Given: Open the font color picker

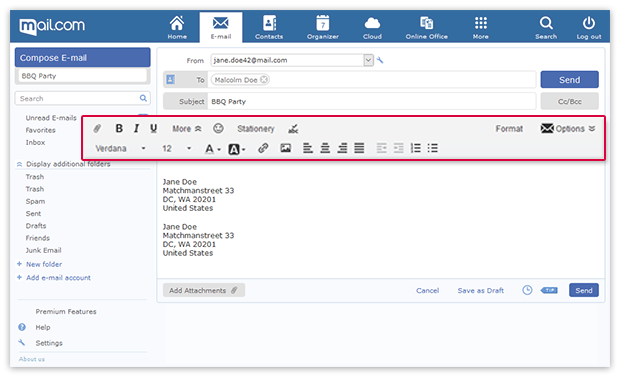Looking at the screenshot, I should (212, 149).
